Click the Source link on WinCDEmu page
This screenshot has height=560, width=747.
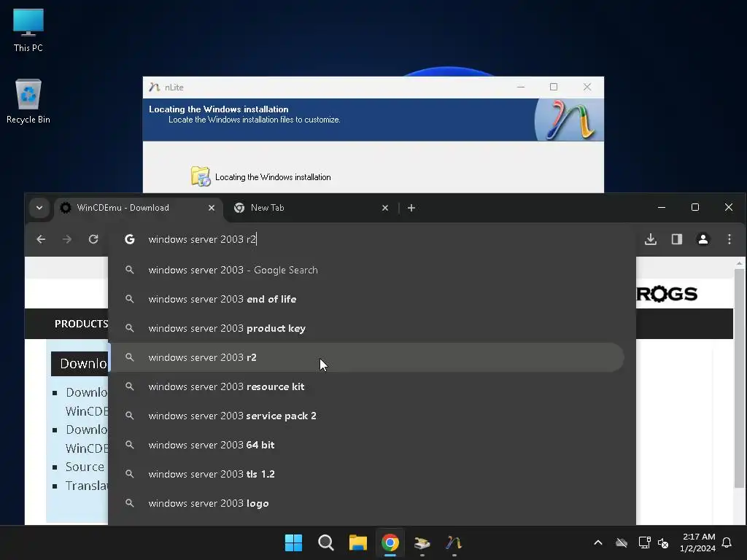pyautogui.click(x=85, y=467)
